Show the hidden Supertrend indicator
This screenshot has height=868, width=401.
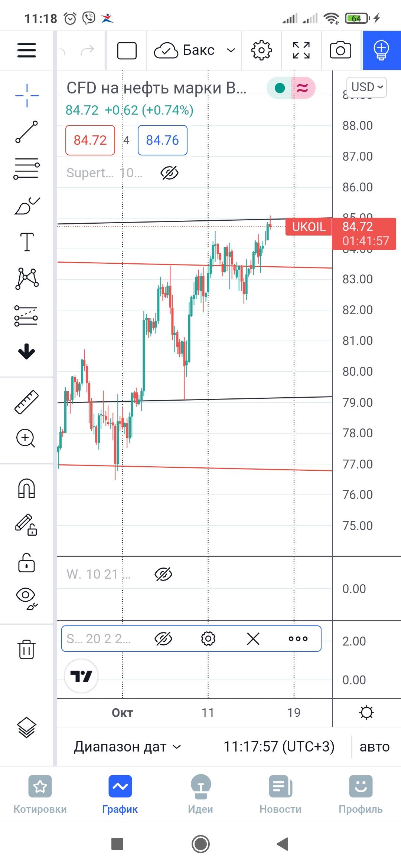click(x=169, y=173)
